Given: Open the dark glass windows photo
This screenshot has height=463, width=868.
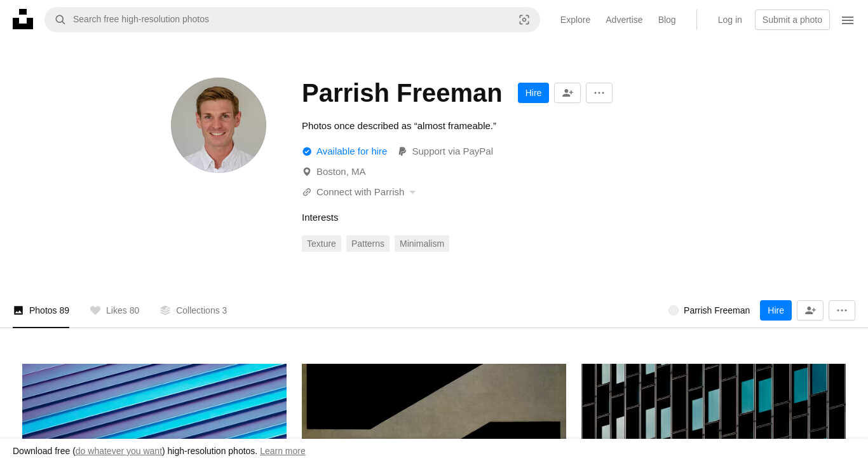Looking at the screenshot, I should pos(714,401).
